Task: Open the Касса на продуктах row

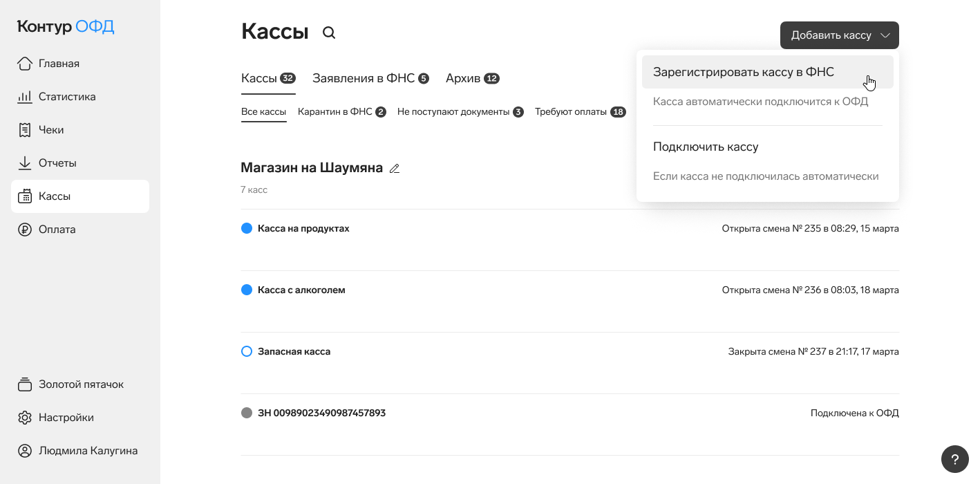Action: pos(303,228)
